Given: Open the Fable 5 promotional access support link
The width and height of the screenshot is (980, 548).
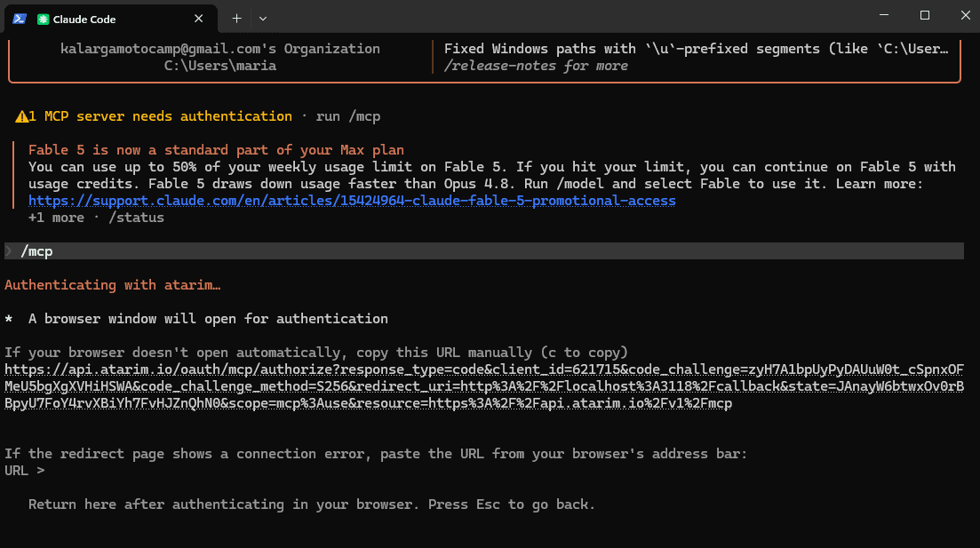Looking at the screenshot, I should (352, 201).
